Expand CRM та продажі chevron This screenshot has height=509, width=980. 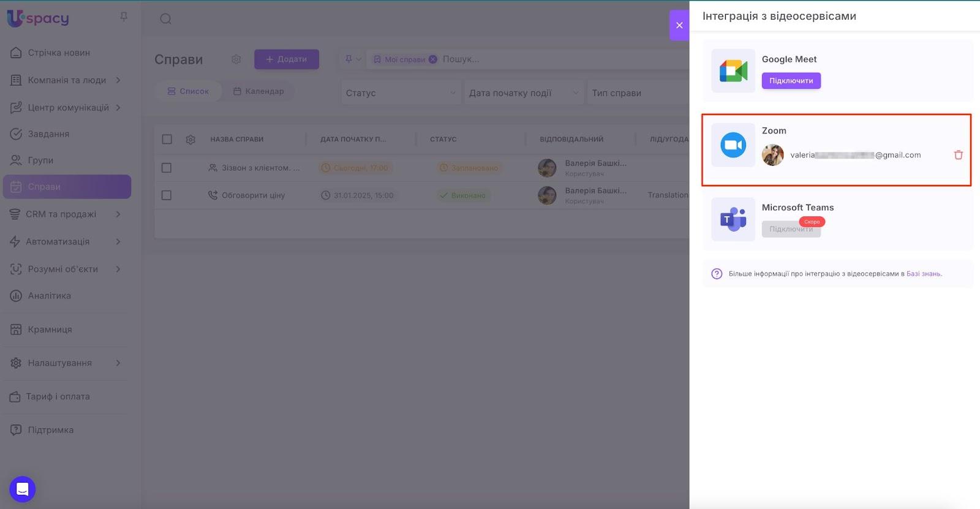click(118, 214)
